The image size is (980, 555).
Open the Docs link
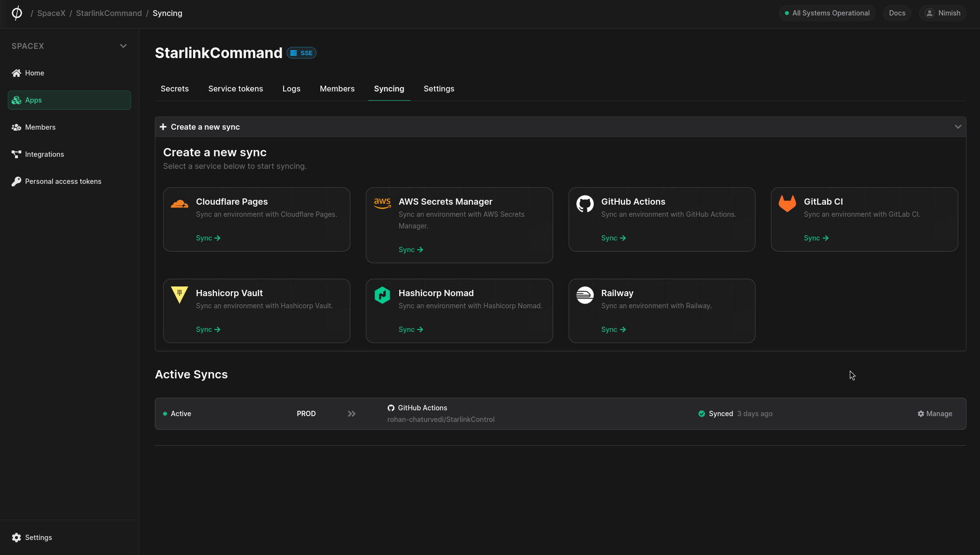(x=897, y=13)
